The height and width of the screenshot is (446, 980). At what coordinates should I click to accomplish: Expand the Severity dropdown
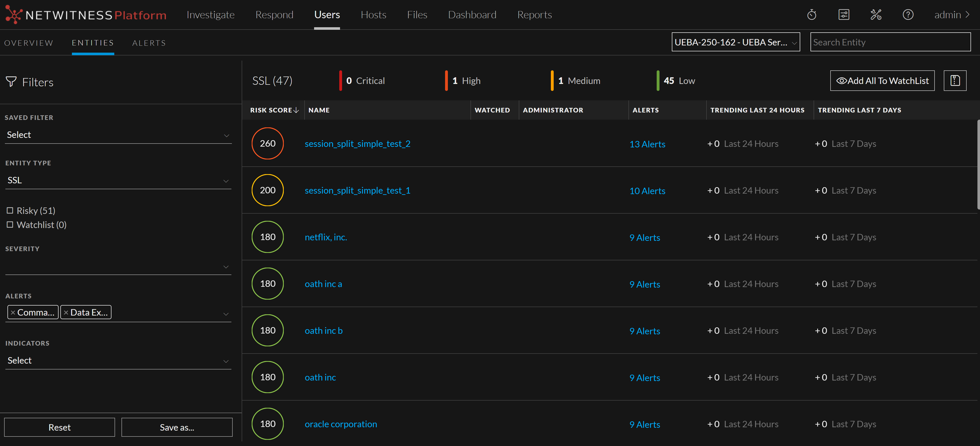pos(118,267)
